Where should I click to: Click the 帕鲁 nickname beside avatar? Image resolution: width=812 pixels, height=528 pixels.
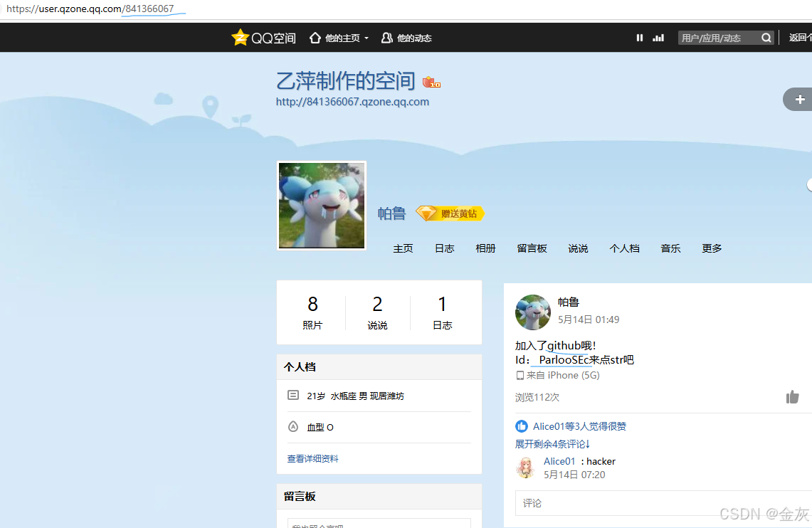tap(391, 213)
